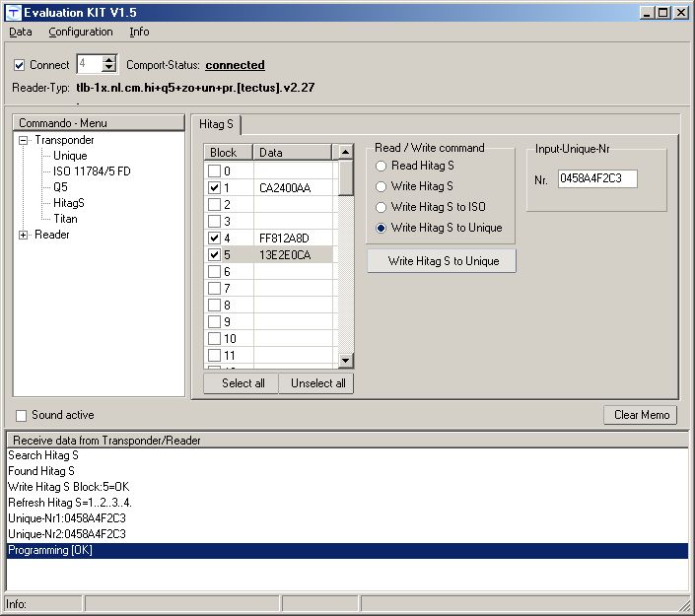Click the Block column header
The height and width of the screenshot is (616, 695).
[229, 153]
